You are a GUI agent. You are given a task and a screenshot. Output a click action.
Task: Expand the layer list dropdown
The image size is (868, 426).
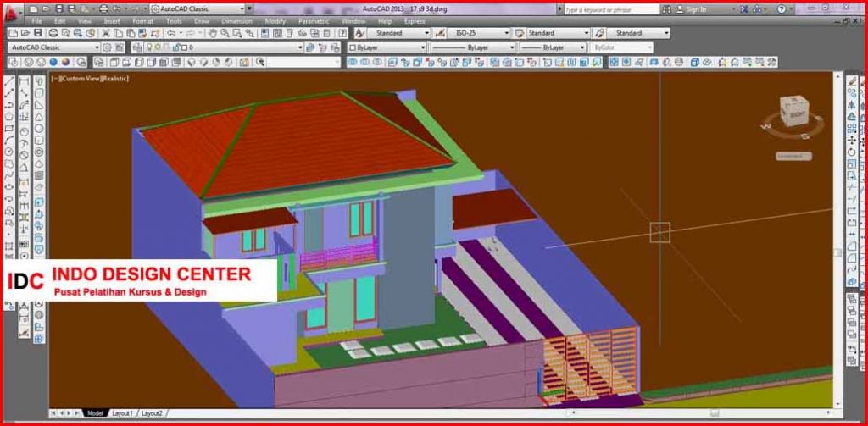click(x=301, y=47)
